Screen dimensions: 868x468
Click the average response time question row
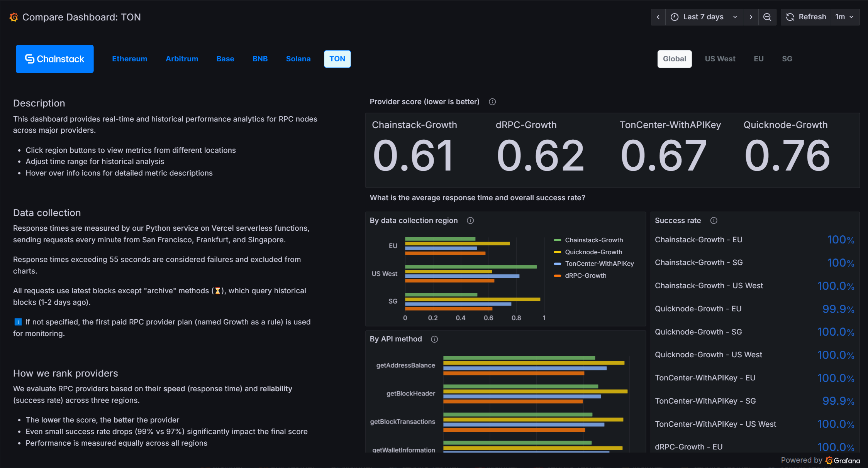(x=478, y=198)
